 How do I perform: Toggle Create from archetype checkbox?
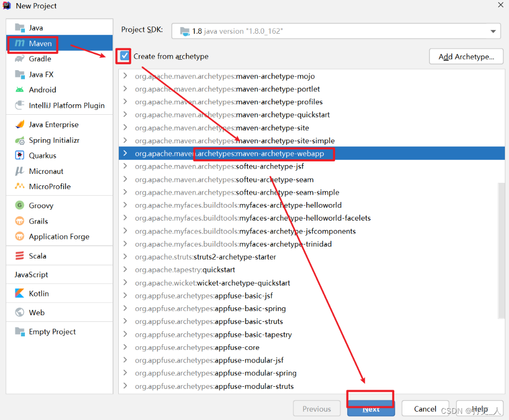pos(125,56)
